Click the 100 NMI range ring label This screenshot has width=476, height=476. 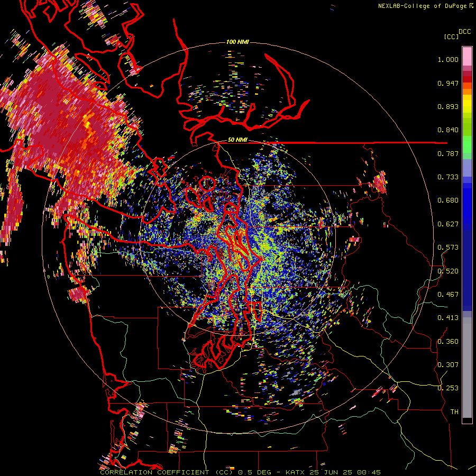(237, 42)
